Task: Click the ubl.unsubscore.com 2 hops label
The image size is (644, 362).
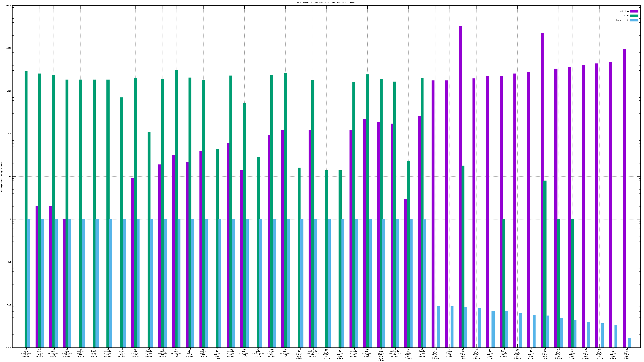Action: [258, 353]
